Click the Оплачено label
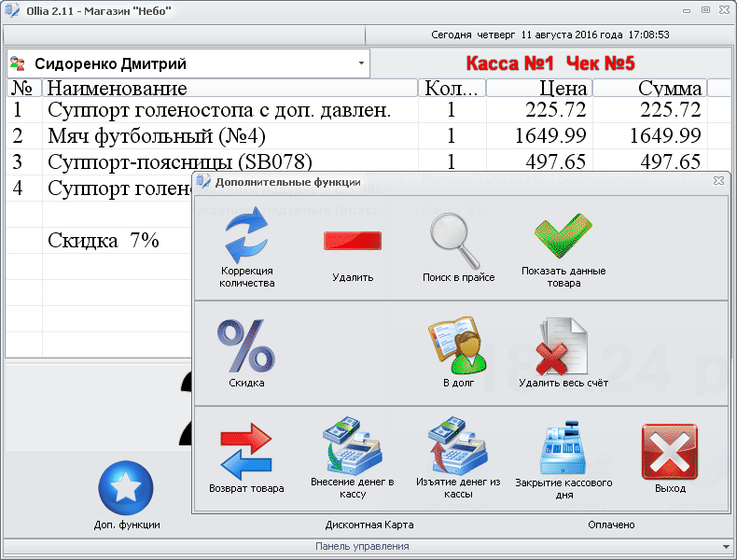737x560 pixels. click(x=611, y=525)
